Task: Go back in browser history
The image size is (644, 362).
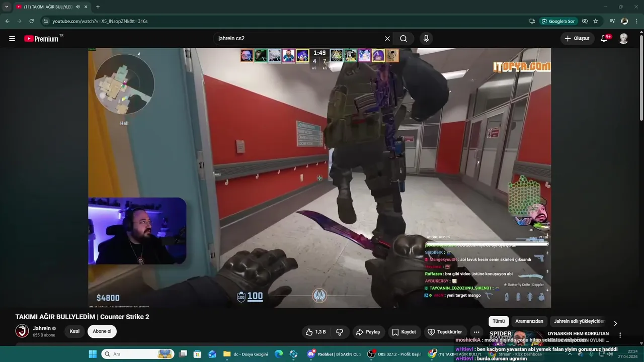Action: (x=7, y=21)
